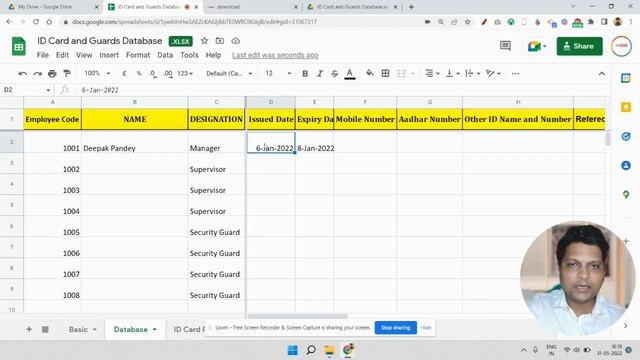
Task: Add a new sheet
Action: [x=29, y=329]
